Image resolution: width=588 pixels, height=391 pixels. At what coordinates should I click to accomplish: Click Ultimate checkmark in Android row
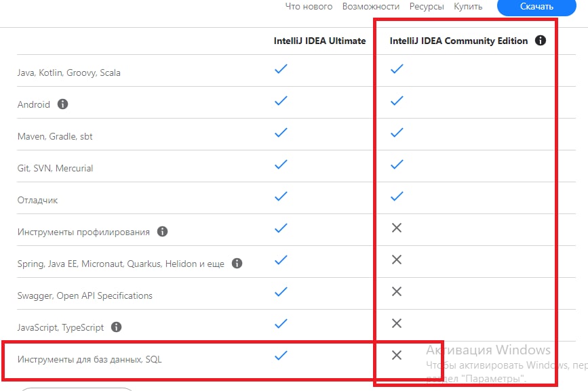pos(281,101)
